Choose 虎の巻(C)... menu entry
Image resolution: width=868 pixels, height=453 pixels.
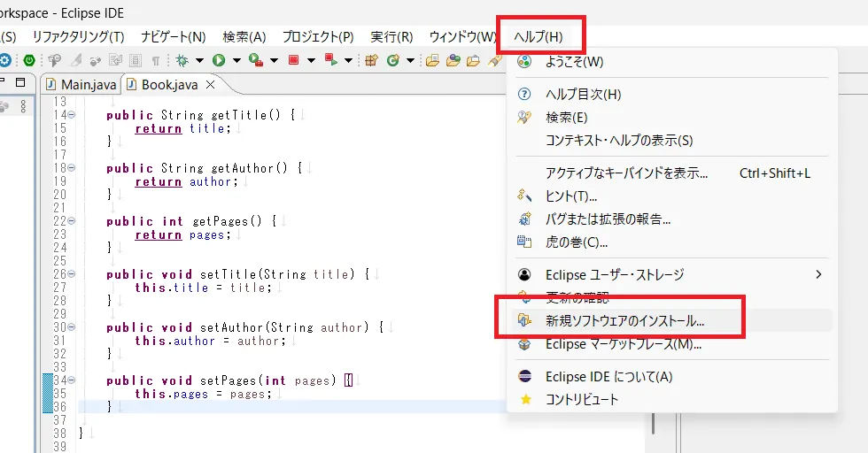pyautogui.click(x=672, y=242)
